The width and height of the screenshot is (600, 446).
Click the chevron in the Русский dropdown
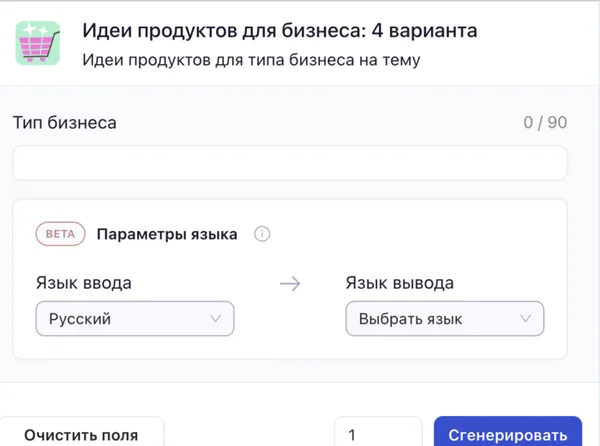click(x=215, y=319)
